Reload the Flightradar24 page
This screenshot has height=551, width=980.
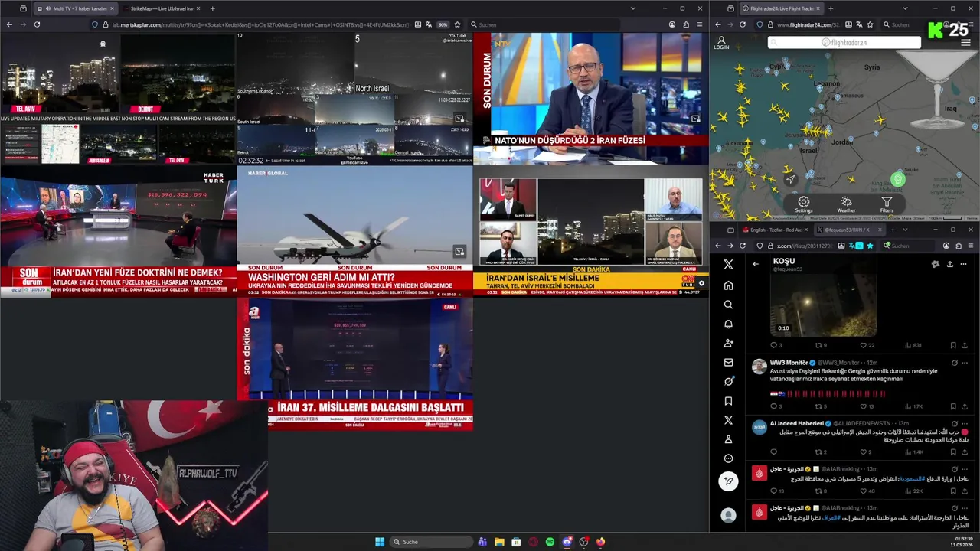[x=743, y=24]
